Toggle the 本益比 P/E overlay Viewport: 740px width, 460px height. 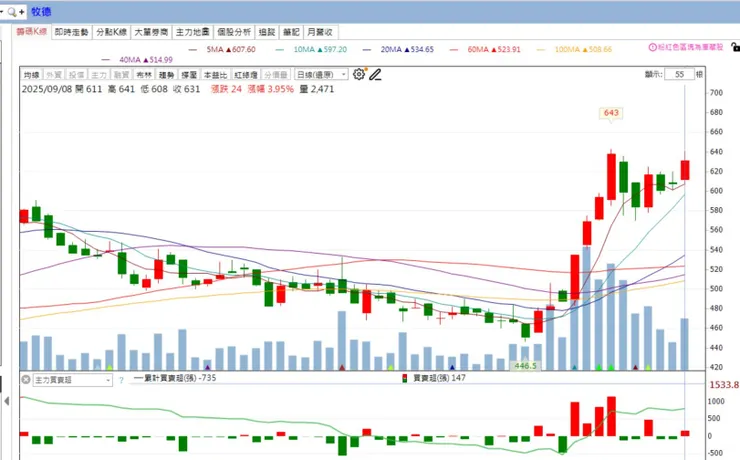(216, 75)
